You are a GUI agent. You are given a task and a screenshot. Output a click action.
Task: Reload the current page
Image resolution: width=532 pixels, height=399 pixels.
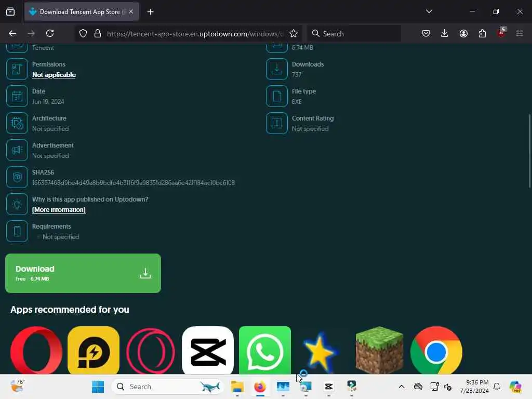(50, 33)
